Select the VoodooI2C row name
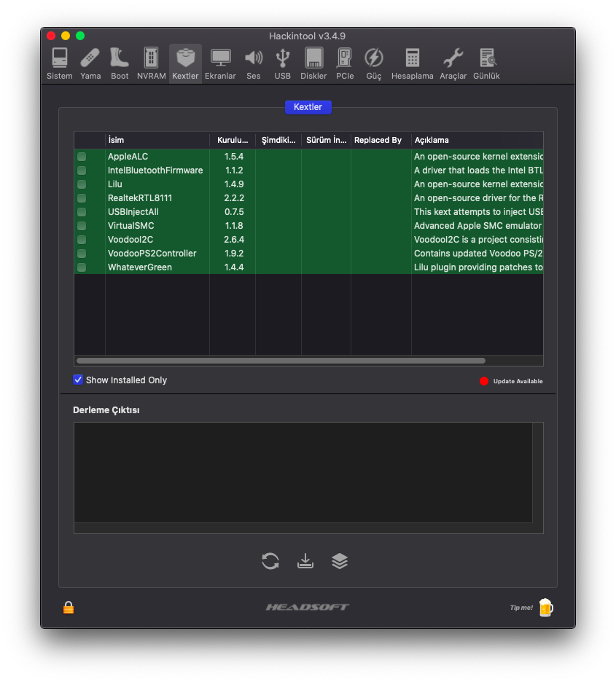Screen dimensions: 616x682 (130, 240)
